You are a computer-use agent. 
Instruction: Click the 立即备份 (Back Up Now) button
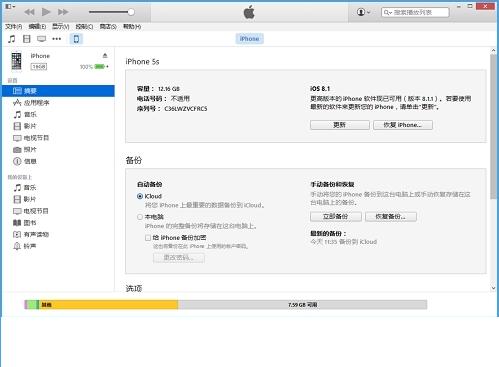coord(336,216)
